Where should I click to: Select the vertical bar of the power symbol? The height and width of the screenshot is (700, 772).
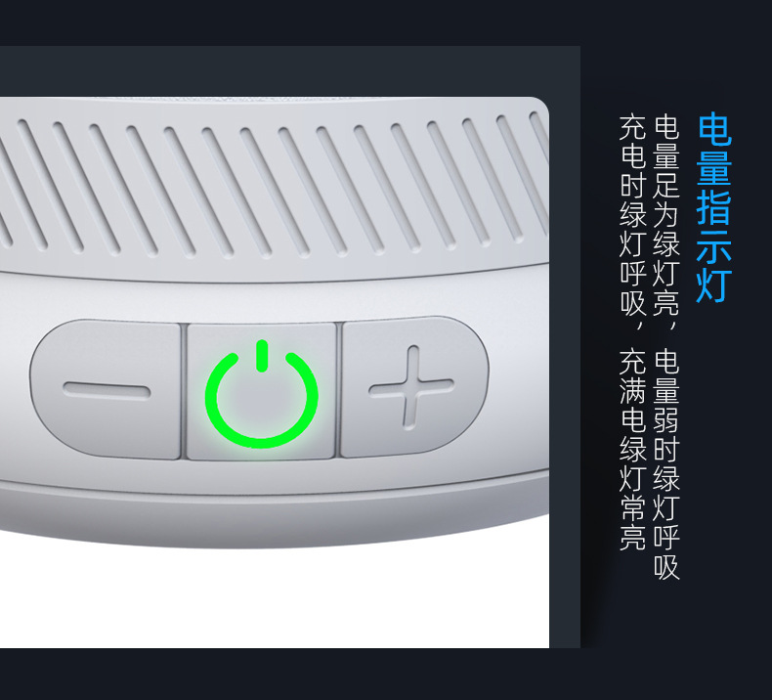pyautogui.click(x=262, y=355)
